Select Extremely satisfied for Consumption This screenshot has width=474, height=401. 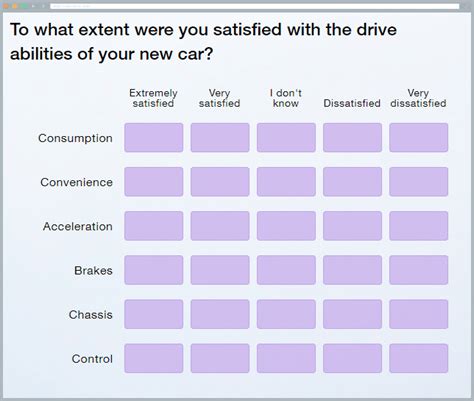154,137
